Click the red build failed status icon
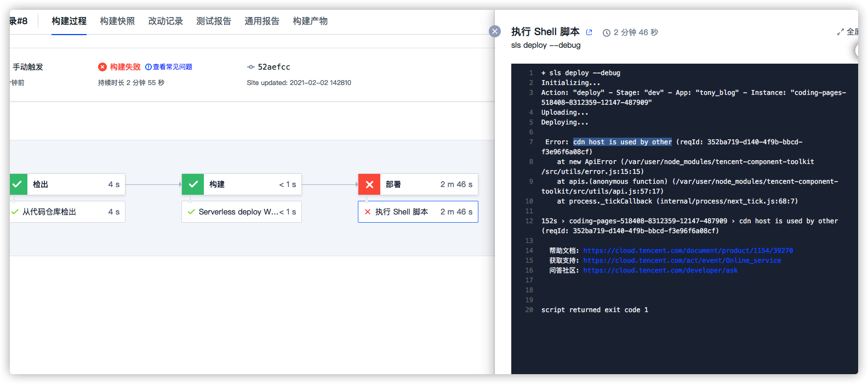Viewport: 868px width, 384px height. (102, 67)
